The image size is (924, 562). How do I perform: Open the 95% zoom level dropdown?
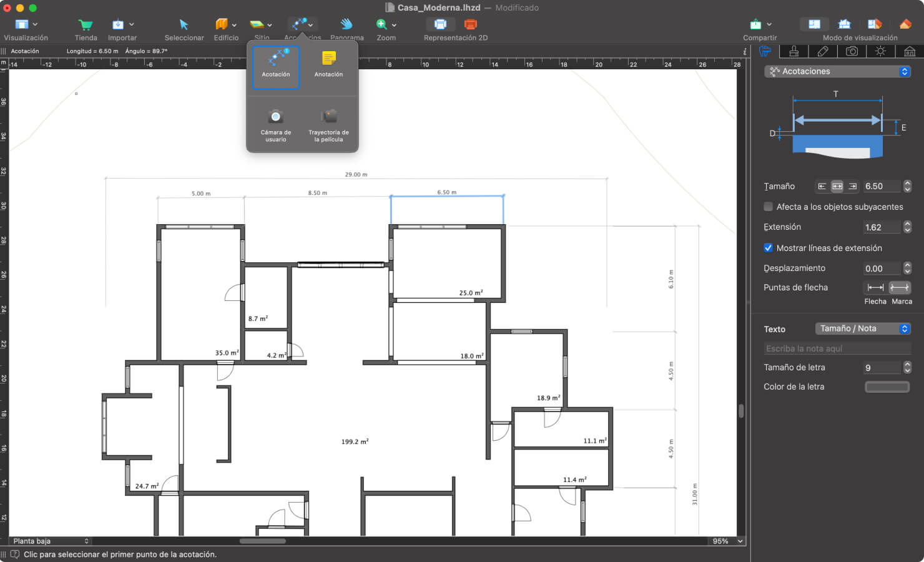[727, 541]
